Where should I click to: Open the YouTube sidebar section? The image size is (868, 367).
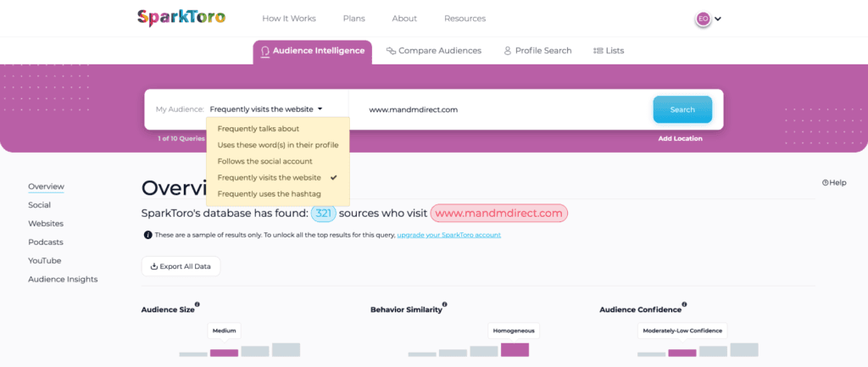pyautogui.click(x=45, y=261)
